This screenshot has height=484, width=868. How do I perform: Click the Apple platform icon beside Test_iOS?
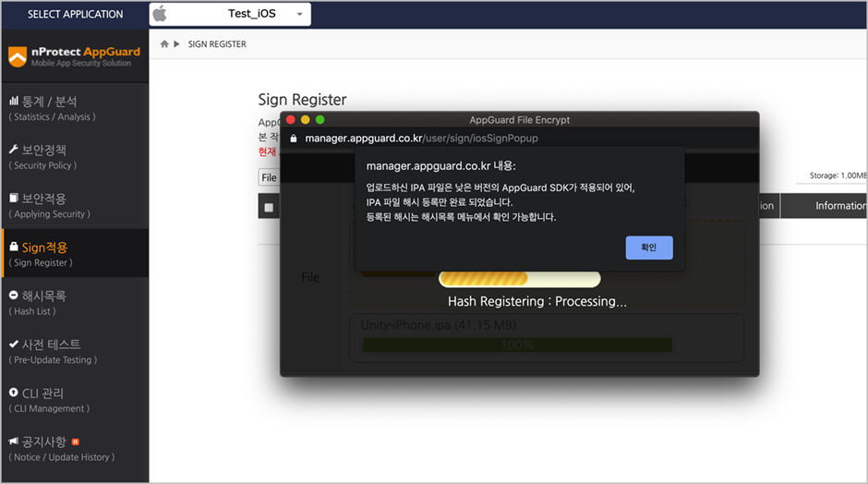pos(160,14)
